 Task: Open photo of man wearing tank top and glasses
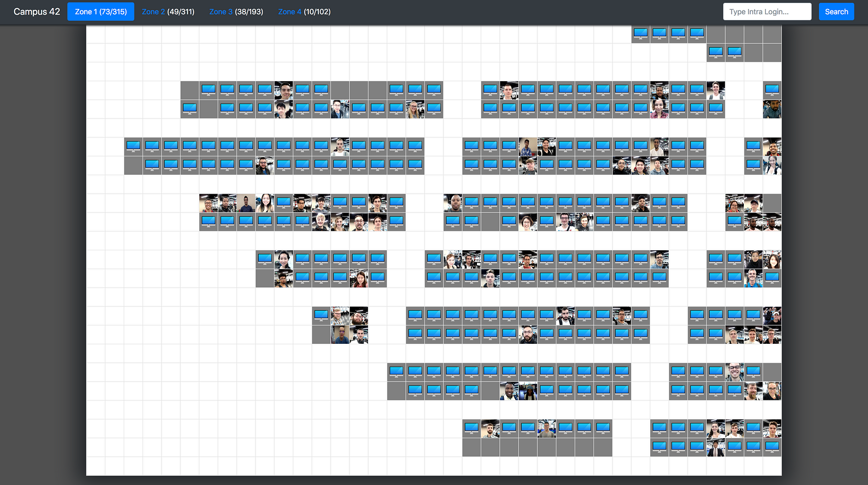pyautogui.click(x=284, y=278)
